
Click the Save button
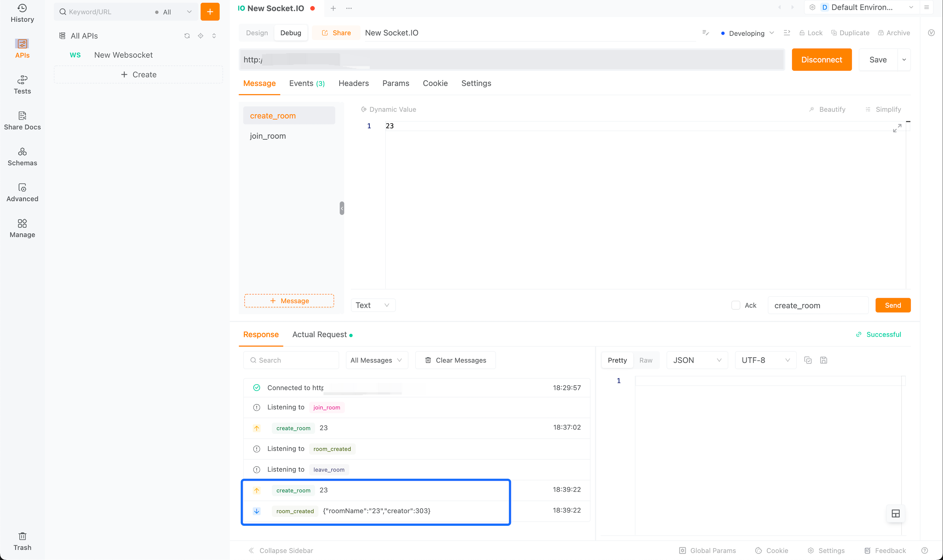coord(878,60)
